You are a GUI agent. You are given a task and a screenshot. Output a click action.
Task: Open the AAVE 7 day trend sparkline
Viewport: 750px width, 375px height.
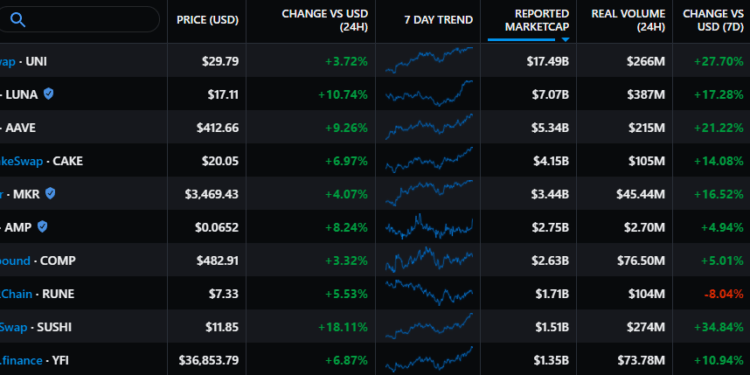point(429,127)
